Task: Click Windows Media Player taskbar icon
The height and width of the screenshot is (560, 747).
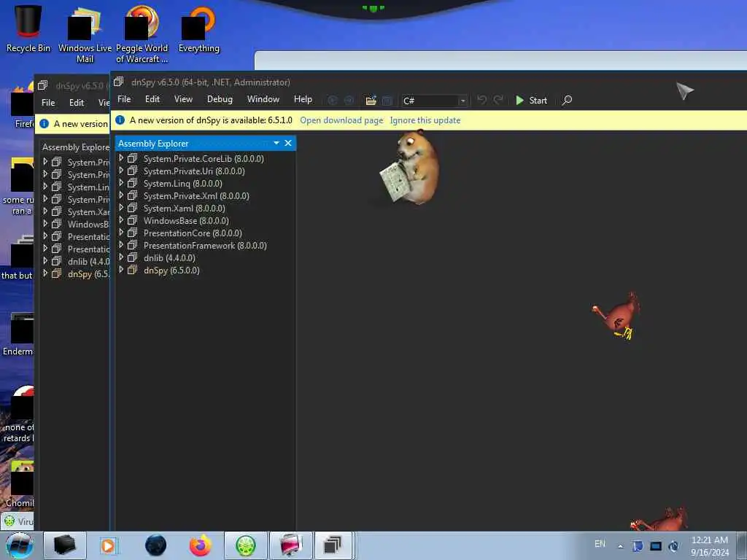Action: coord(109,545)
